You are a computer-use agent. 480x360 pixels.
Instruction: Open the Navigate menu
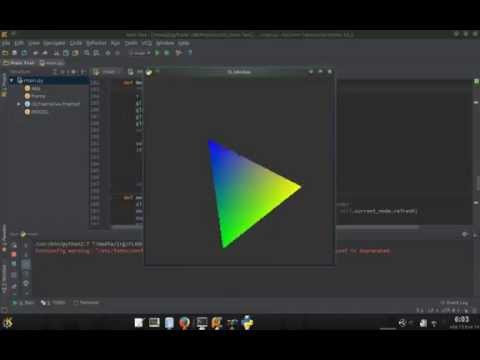pos(54,43)
